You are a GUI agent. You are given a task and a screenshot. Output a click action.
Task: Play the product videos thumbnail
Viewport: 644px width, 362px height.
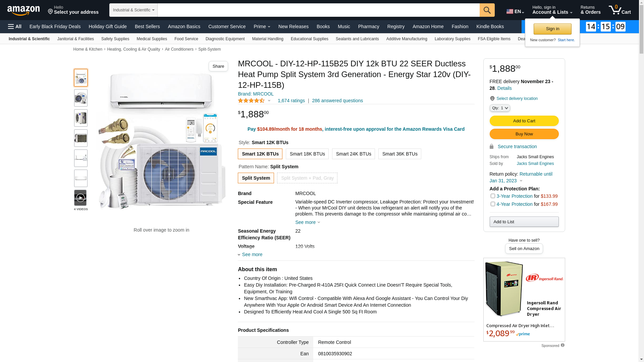(x=80, y=198)
